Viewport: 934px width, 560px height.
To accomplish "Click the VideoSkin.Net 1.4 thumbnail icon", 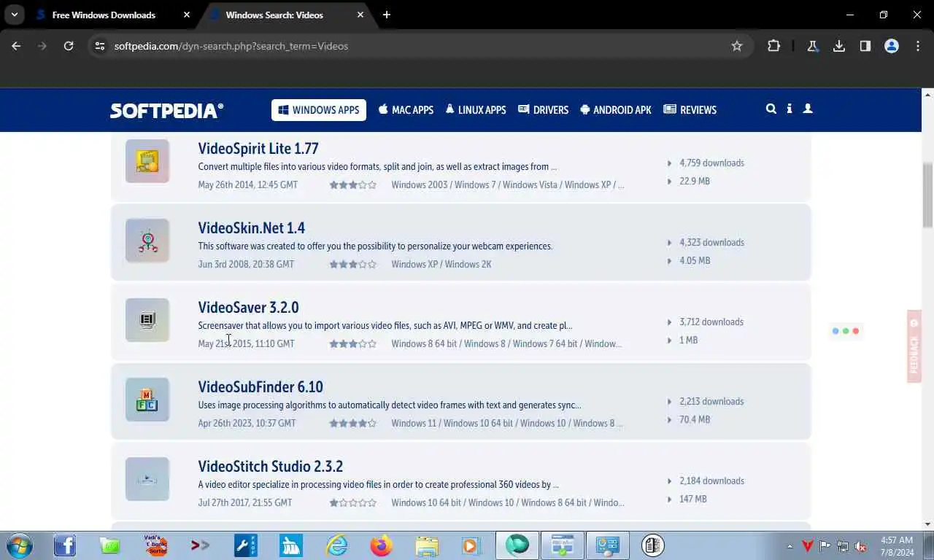I will tap(147, 241).
